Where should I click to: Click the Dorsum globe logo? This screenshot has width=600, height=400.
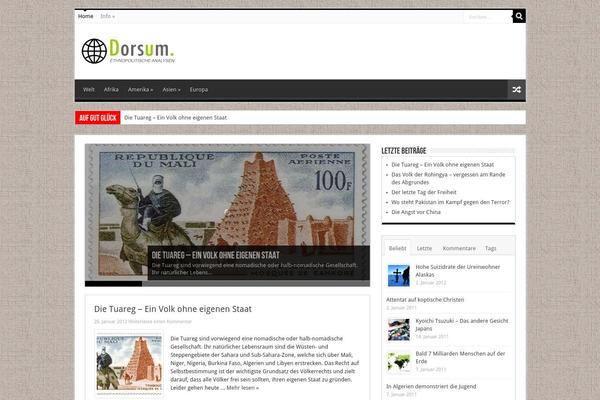[x=128, y=51]
